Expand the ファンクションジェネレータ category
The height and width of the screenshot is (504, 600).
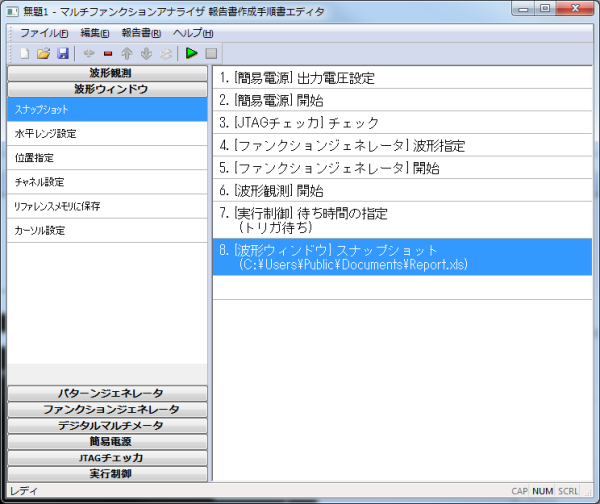[x=108, y=409]
